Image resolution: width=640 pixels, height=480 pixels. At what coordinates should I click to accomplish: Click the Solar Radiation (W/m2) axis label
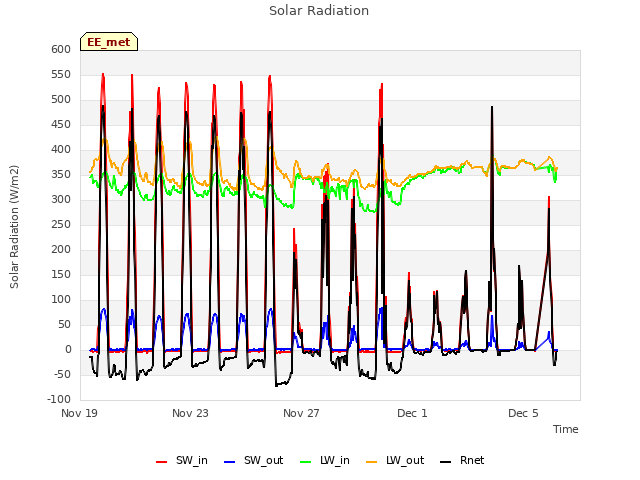click(x=14, y=227)
